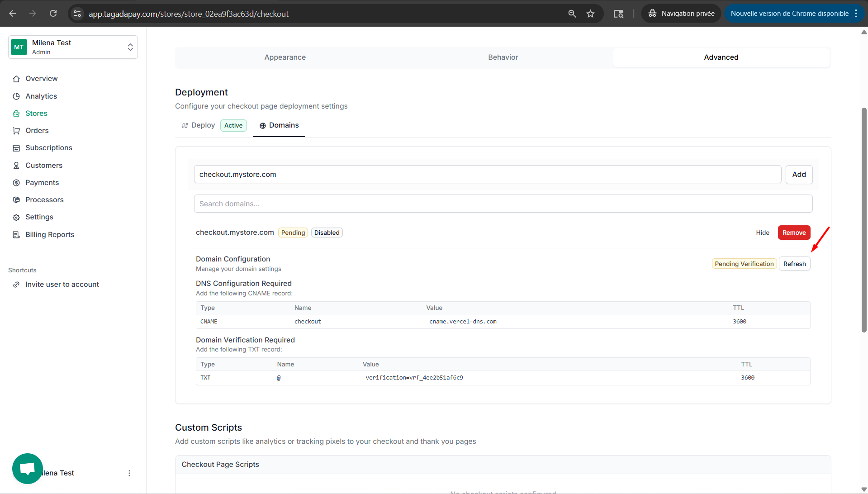Focus the domain name input field
This screenshot has height=494, width=868.
pyautogui.click(x=487, y=175)
